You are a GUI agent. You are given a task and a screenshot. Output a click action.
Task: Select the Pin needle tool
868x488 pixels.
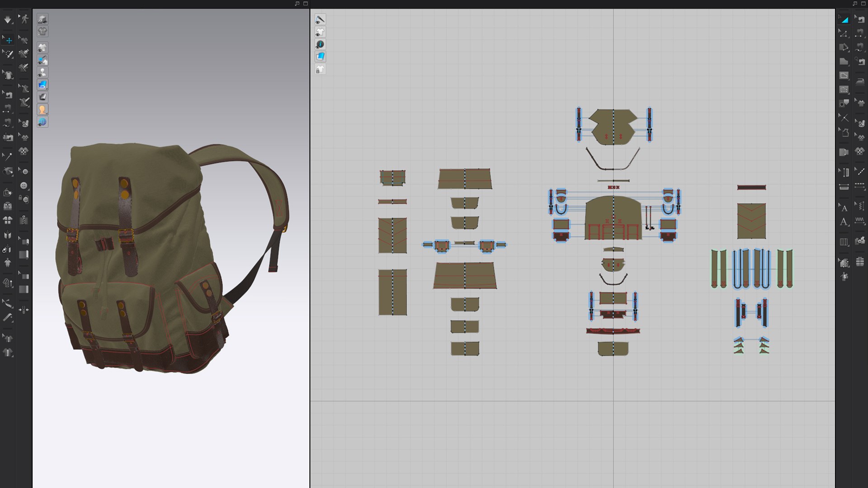pos(8,157)
